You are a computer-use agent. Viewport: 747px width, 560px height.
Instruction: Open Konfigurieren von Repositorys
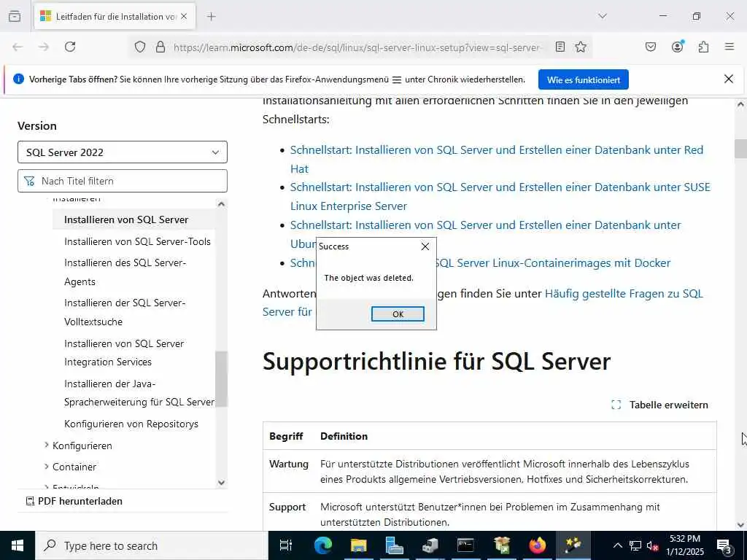[x=131, y=424]
